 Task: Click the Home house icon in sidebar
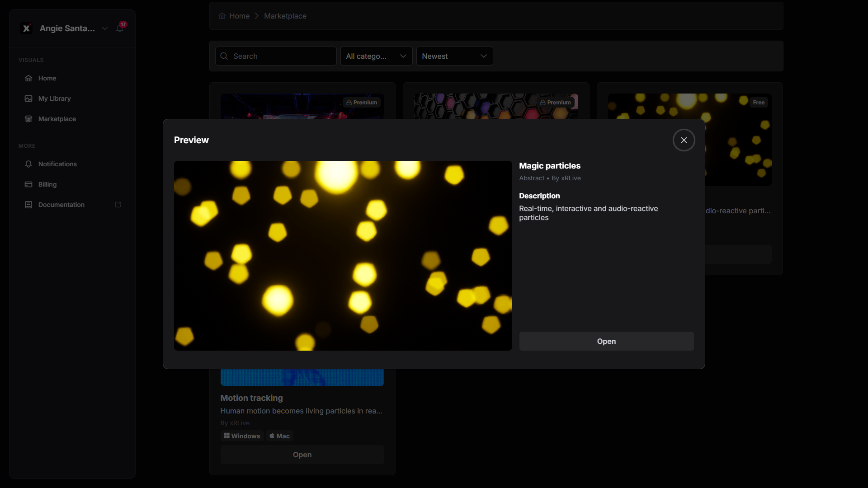[x=28, y=78]
